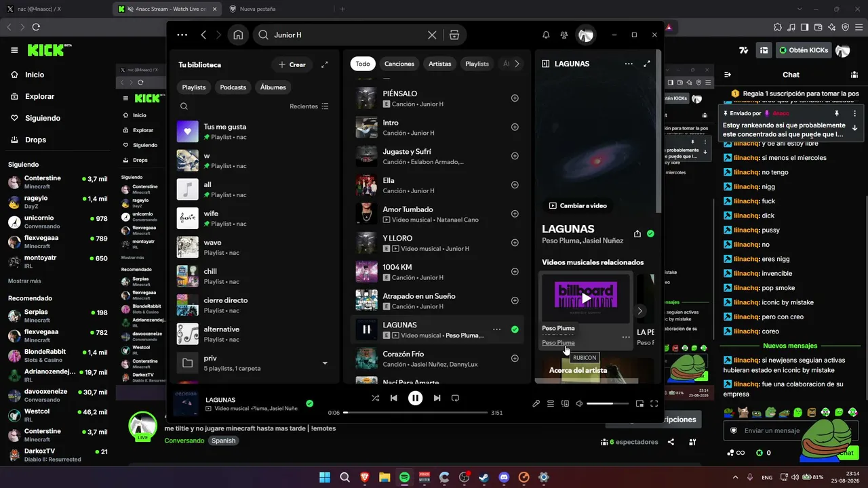Collapse the Kick chat panel
The image size is (868, 488).
728,75
